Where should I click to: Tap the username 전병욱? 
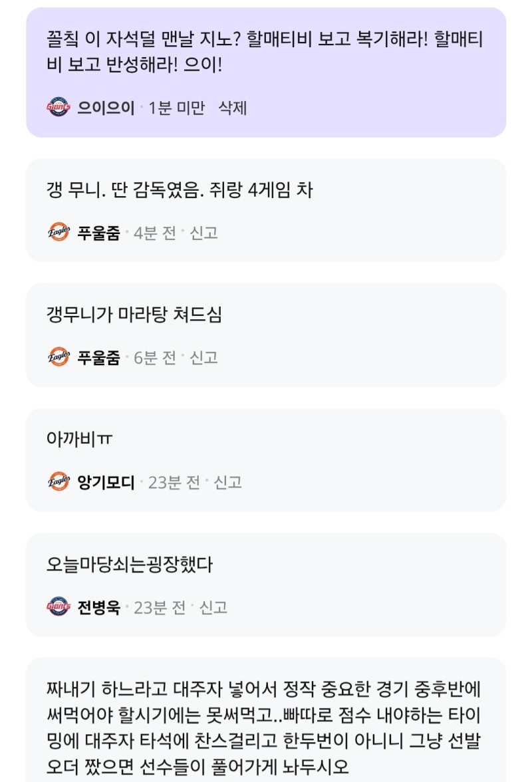click(x=98, y=606)
